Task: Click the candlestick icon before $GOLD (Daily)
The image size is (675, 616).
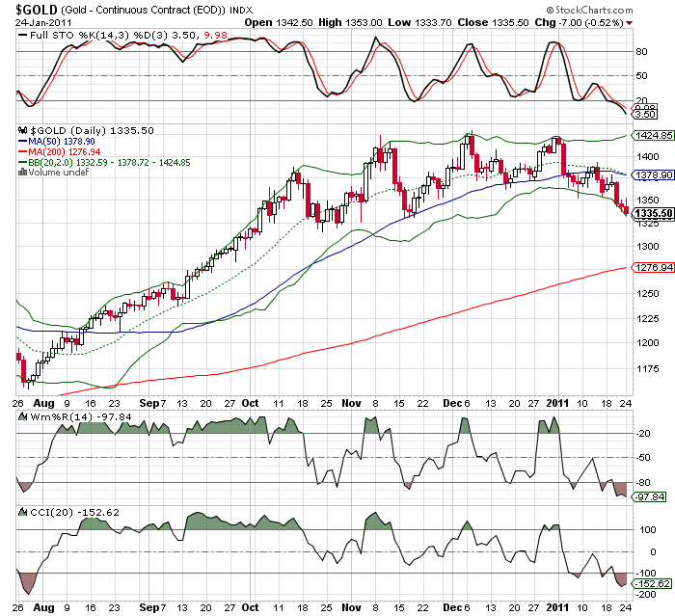Action: tap(22, 129)
